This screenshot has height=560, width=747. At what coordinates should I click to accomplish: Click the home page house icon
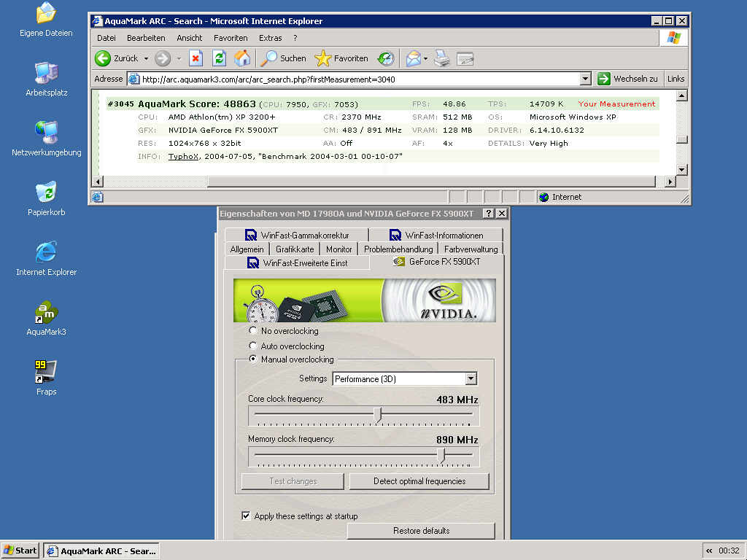click(x=242, y=58)
